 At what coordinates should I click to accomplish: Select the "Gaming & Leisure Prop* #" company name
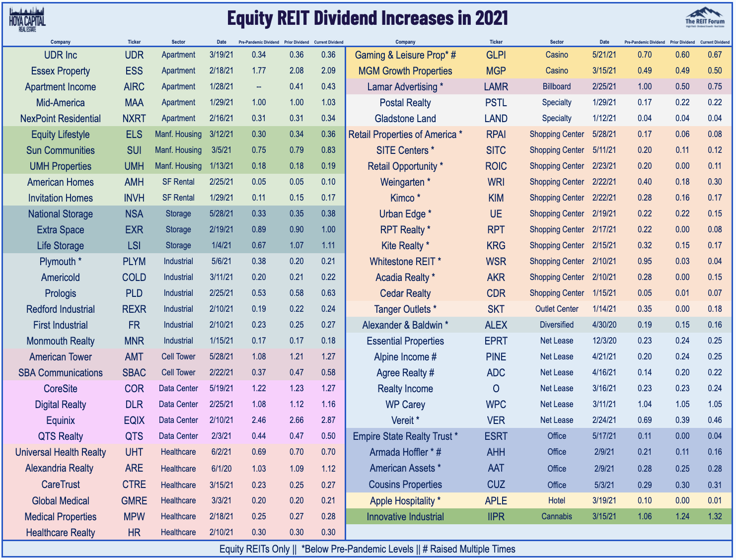(x=405, y=55)
